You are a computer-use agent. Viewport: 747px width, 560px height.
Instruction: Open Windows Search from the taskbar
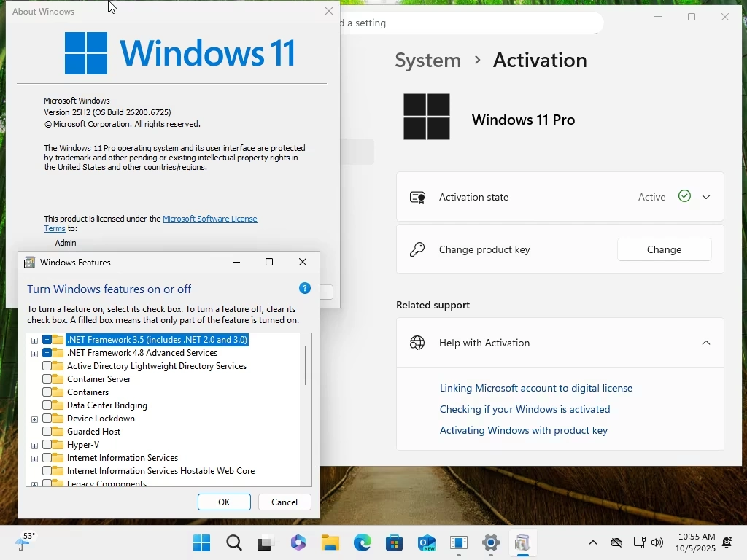pos(234,542)
